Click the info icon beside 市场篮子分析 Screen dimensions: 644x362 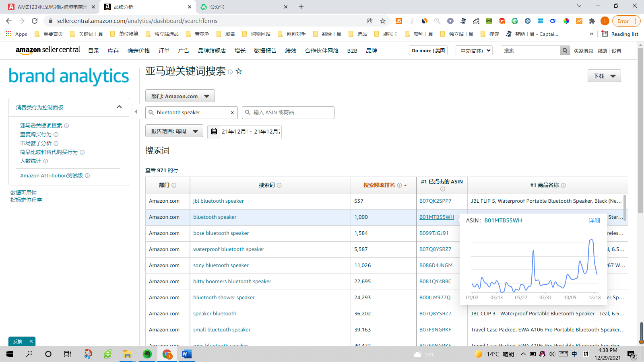pos(56,143)
